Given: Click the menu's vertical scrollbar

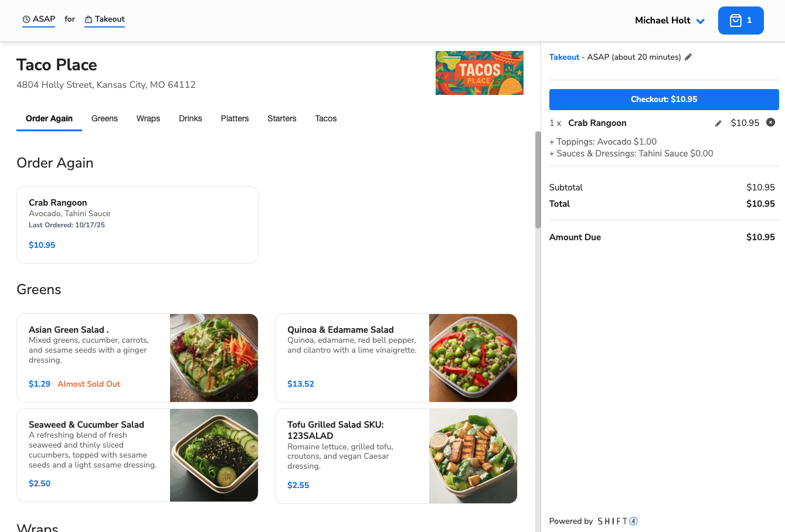Looking at the screenshot, I should pyautogui.click(x=538, y=180).
